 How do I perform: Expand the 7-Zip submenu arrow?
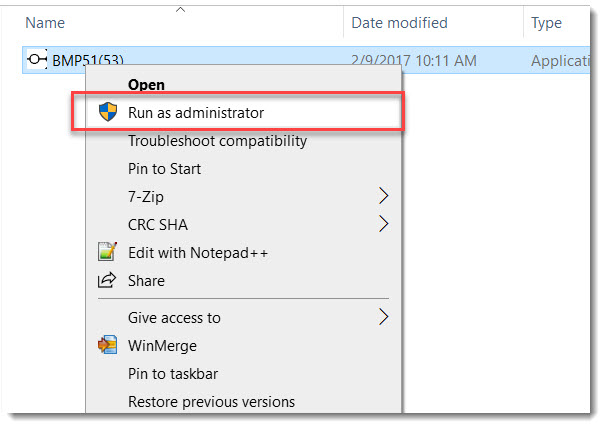[383, 196]
